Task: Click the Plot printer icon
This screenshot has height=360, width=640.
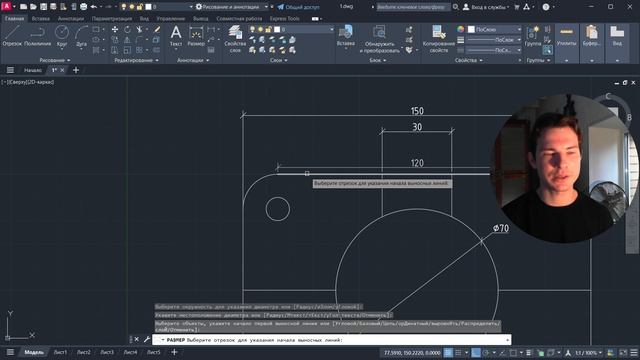Action: (83, 7)
